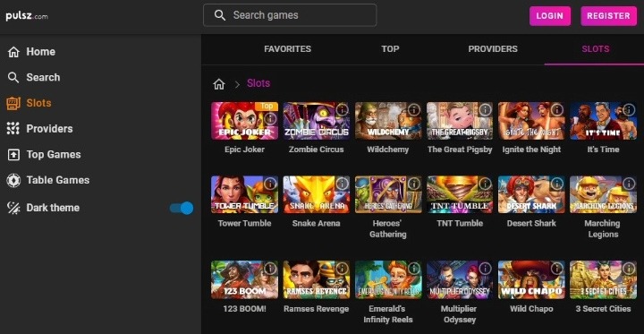This screenshot has height=334, width=644.
Task: Open the Zombie Circus game thumbnail
Action: [x=317, y=121]
